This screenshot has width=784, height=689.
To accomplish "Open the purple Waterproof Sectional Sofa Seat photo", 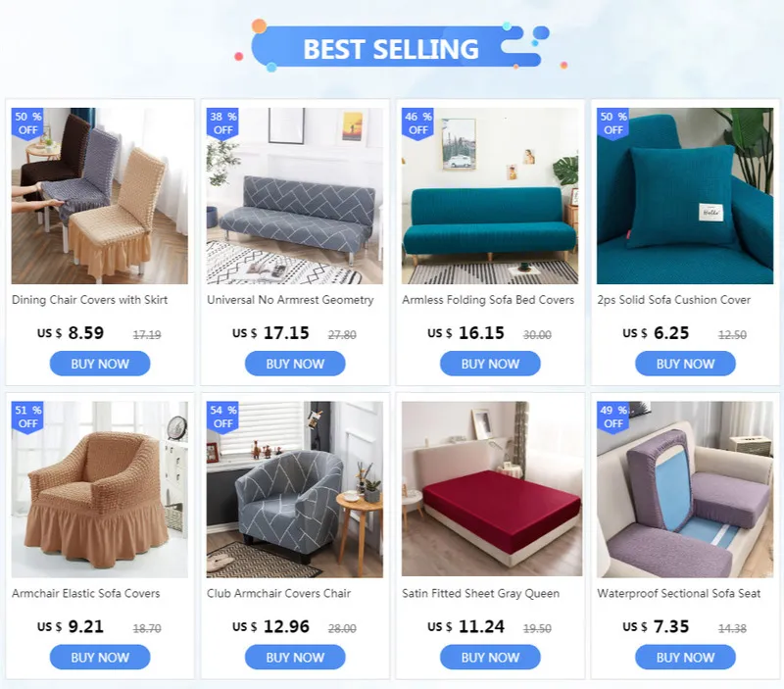I will point(685,489).
